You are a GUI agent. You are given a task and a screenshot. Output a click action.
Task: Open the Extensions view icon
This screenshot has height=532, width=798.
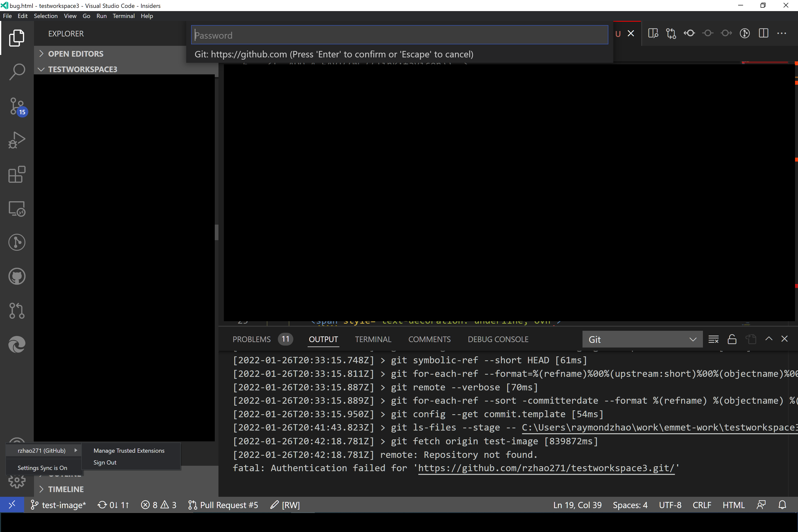[x=17, y=174]
